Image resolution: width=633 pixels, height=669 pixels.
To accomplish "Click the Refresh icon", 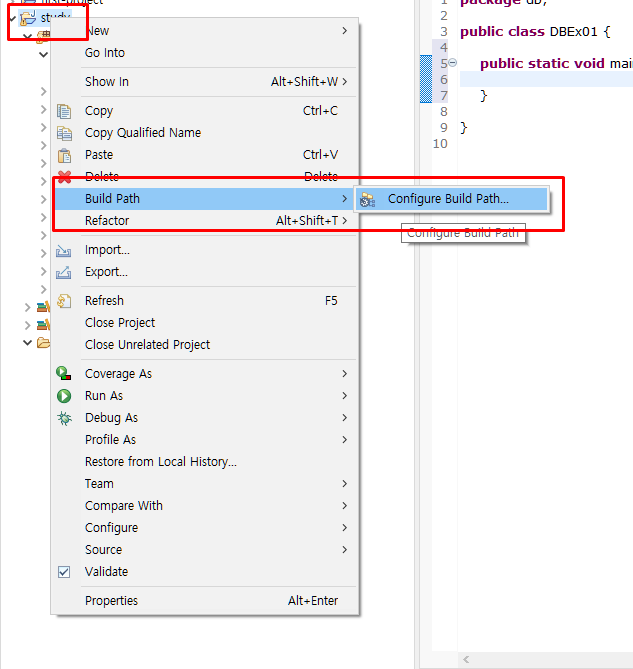I will (64, 301).
